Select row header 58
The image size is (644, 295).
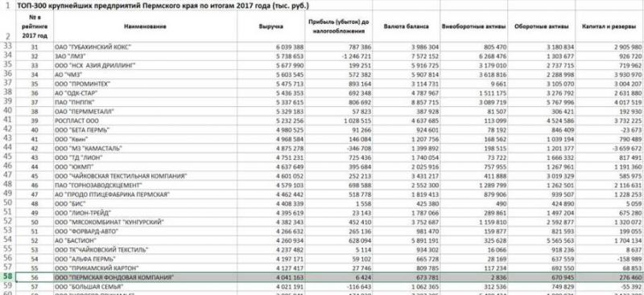coord(7,277)
